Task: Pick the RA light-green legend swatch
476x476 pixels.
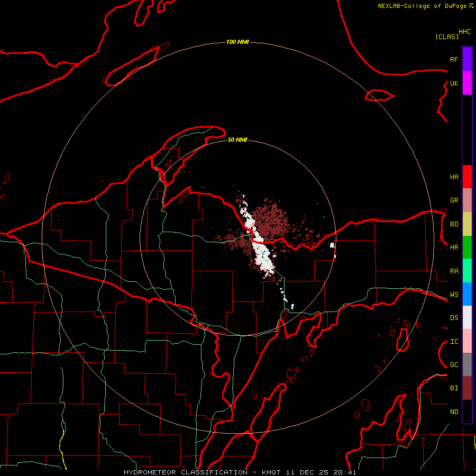Action: (x=467, y=271)
